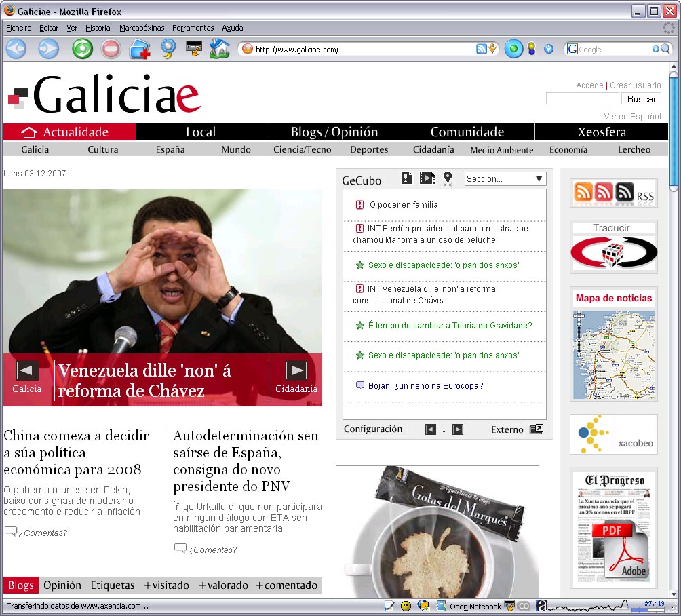This screenshot has width=681, height=616.
Task: Click the magnifier icon in Google search box
Action: (x=665, y=49)
